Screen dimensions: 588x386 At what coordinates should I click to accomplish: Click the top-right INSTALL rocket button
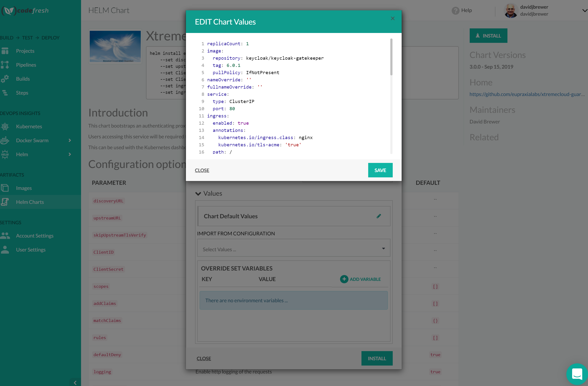[488, 36]
